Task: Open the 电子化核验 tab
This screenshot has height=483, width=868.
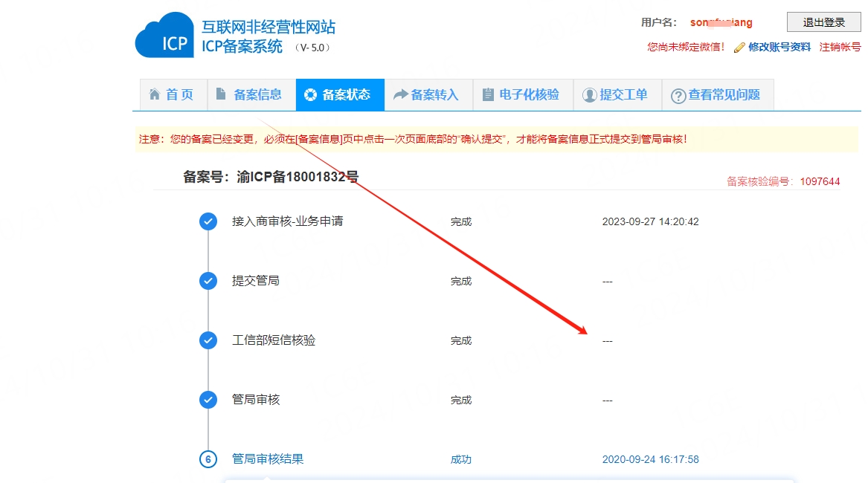Action: click(523, 94)
